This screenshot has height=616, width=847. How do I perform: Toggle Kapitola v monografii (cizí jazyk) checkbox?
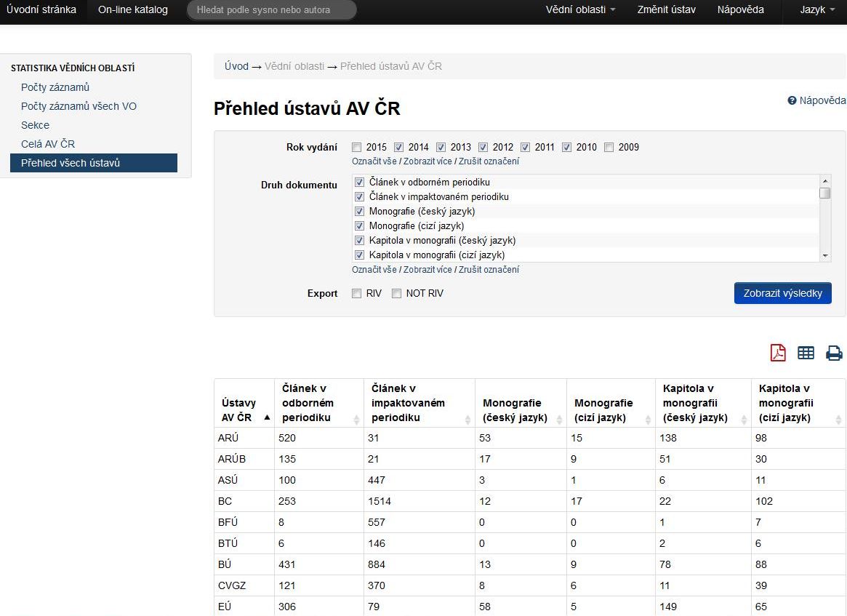point(359,255)
